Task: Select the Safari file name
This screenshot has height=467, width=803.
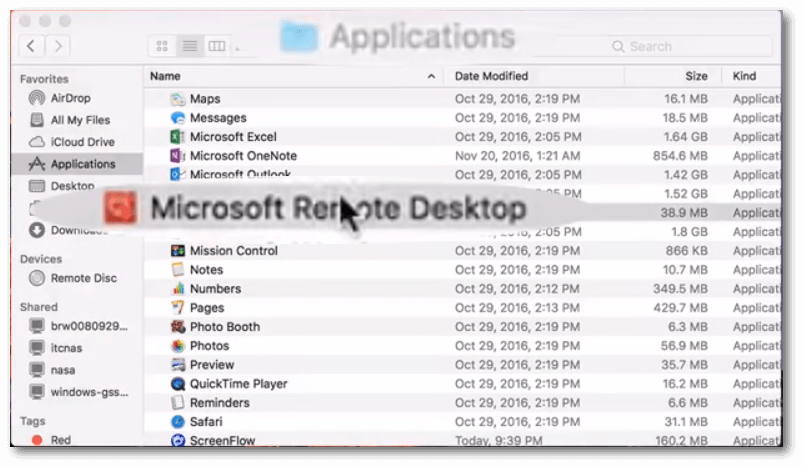Action: pyautogui.click(x=206, y=421)
